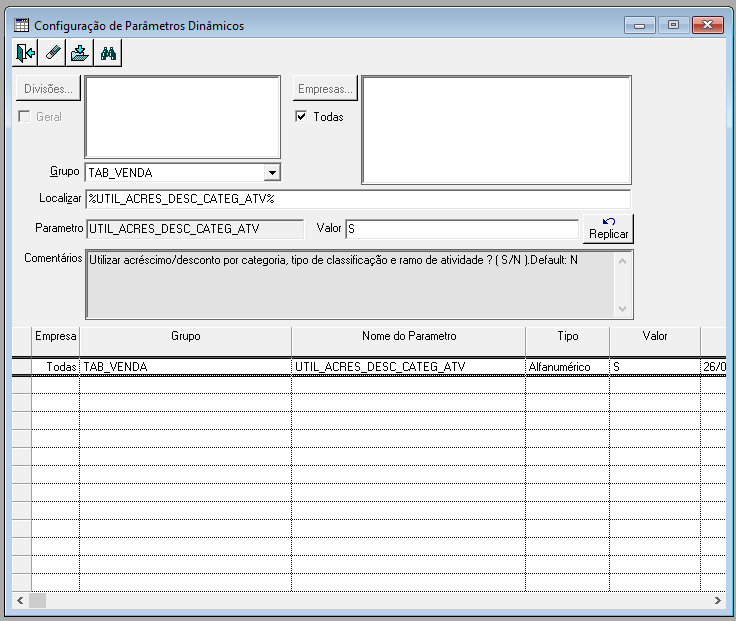Click the horizontal scrollbar thumb
This screenshot has height=621, width=736.
[x=38, y=600]
